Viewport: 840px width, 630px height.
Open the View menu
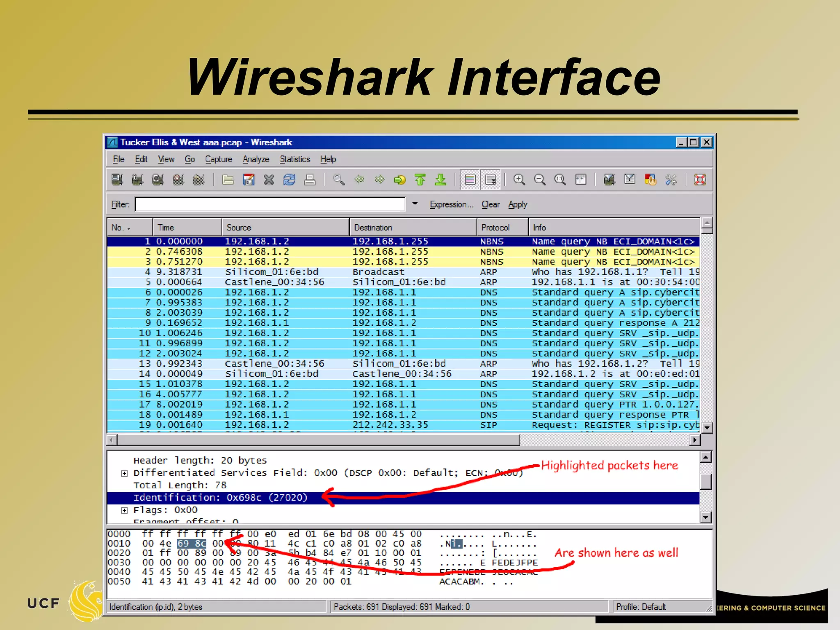(x=166, y=159)
